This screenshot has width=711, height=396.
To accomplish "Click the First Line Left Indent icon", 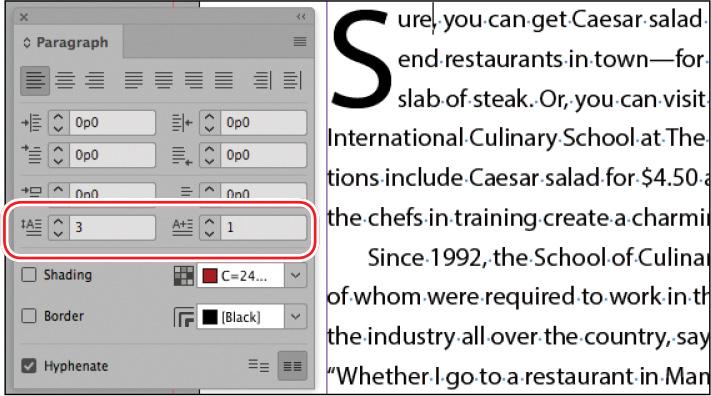I will point(31,155).
